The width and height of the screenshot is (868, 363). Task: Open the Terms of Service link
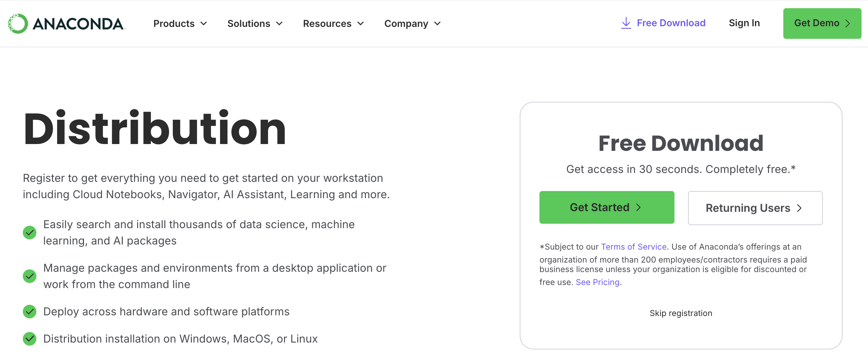(x=634, y=247)
